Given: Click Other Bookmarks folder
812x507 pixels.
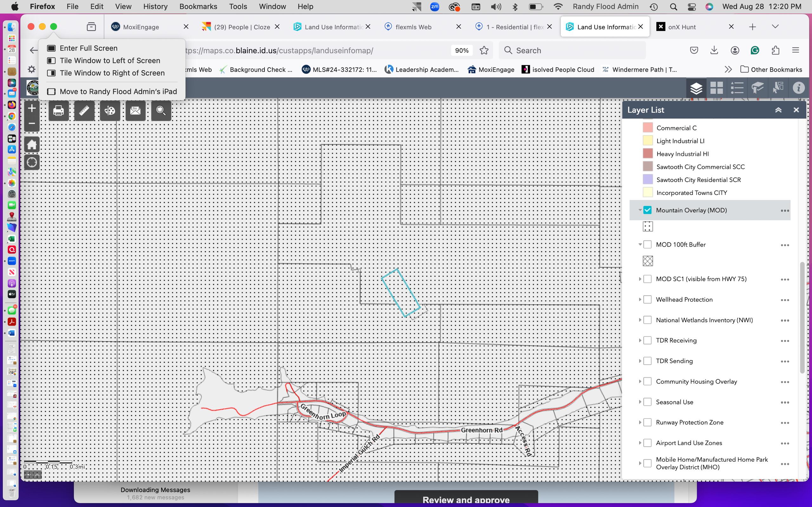Looking at the screenshot, I should [x=771, y=69].
